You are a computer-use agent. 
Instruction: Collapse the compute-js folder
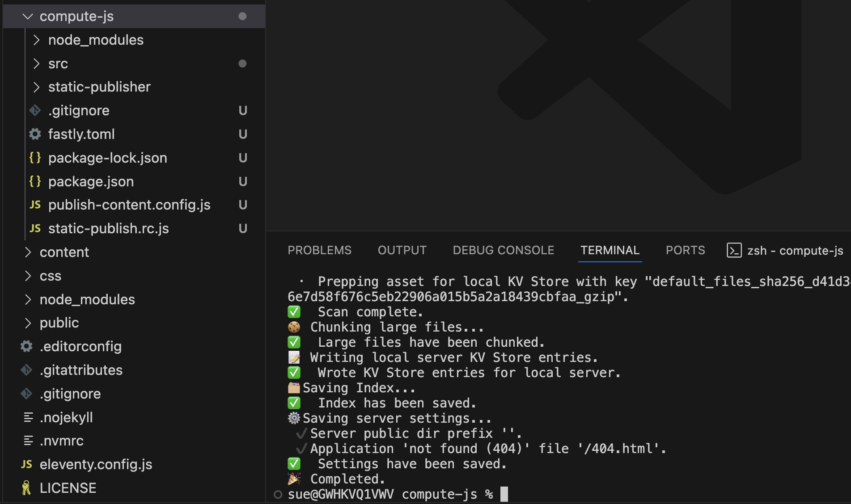pyautogui.click(x=28, y=17)
